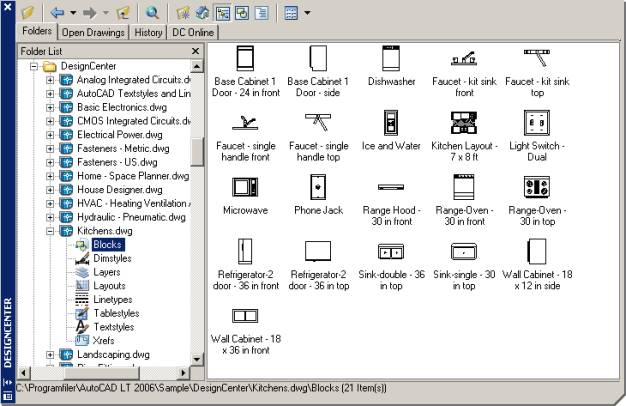Expand Fasteners - Metric.dwg node
626x406 pixels.
(50, 149)
